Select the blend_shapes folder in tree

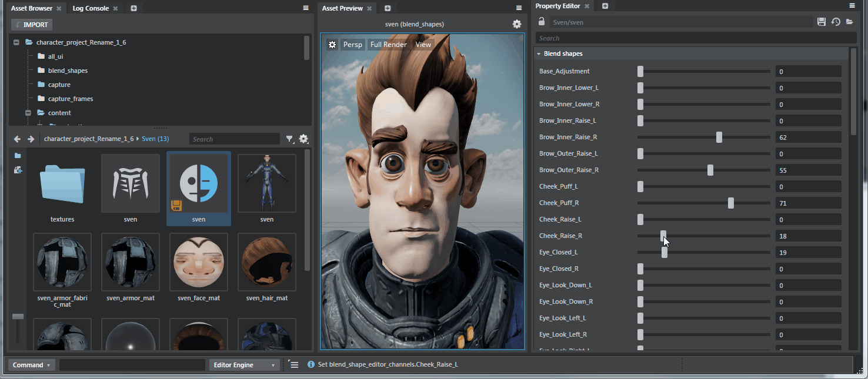click(68, 71)
